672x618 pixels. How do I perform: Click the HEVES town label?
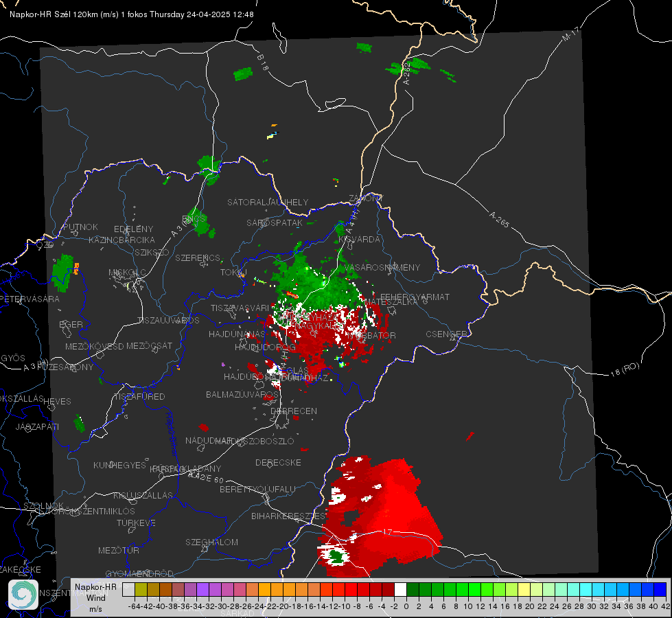coord(58,402)
